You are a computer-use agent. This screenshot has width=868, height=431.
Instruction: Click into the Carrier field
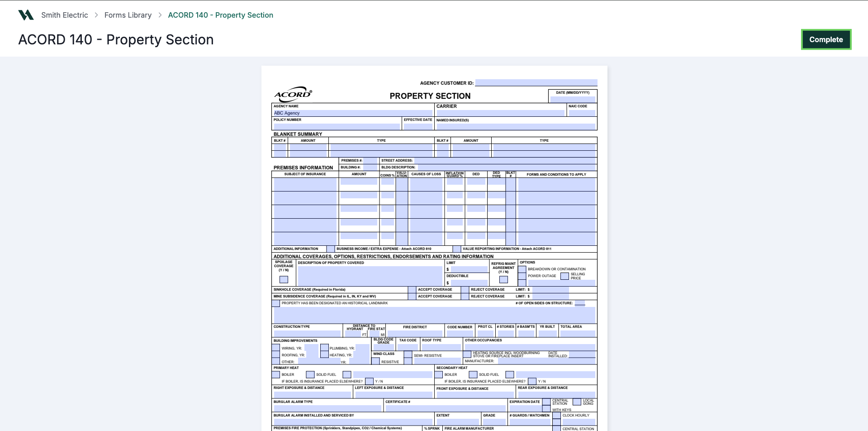click(x=500, y=113)
